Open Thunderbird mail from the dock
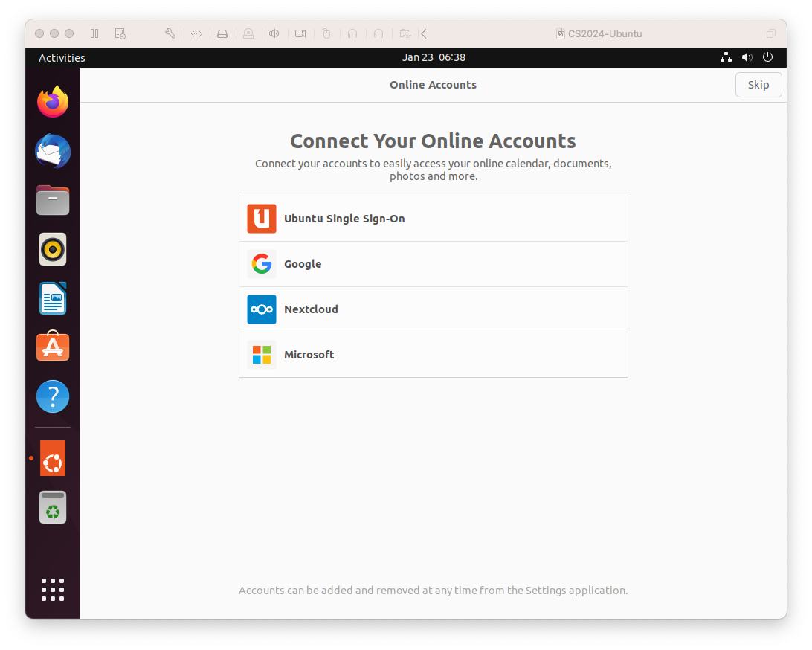The image size is (812, 650). (x=52, y=151)
